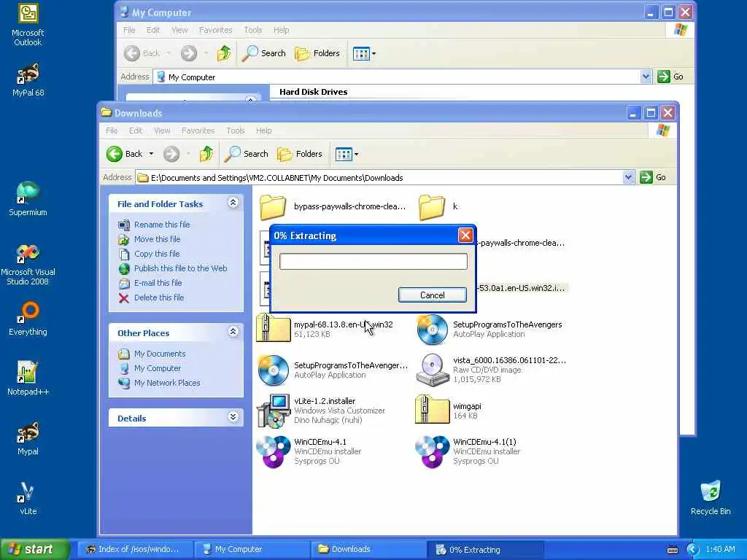Select the WinCDEmu-4.1 installer file

[x=309, y=451]
